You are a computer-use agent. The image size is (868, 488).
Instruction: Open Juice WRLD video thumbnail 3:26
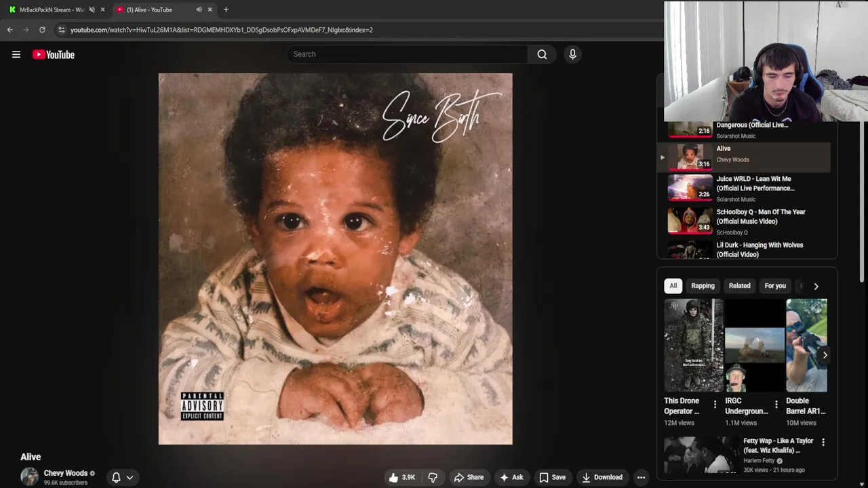(690, 188)
